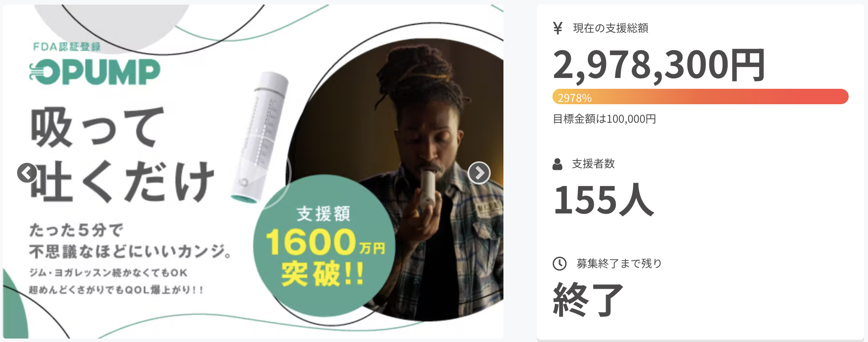Click the FDA認証登録 label
This screenshot has height=342, width=868.
[67, 47]
